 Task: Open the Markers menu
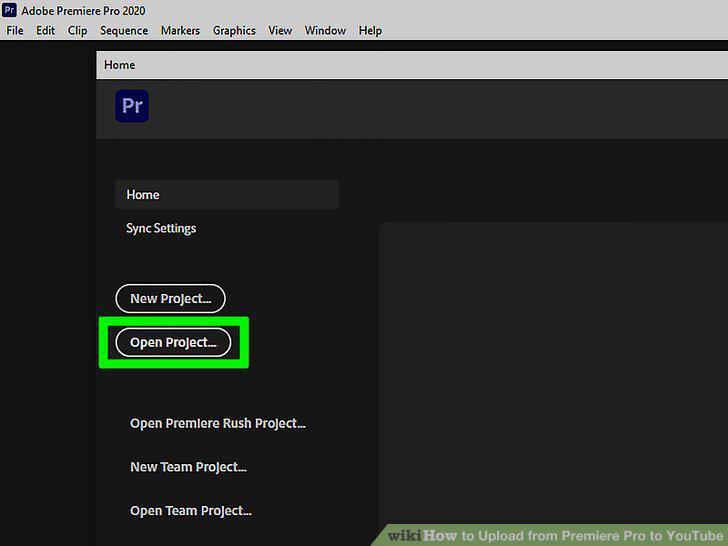[x=180, y=31]
